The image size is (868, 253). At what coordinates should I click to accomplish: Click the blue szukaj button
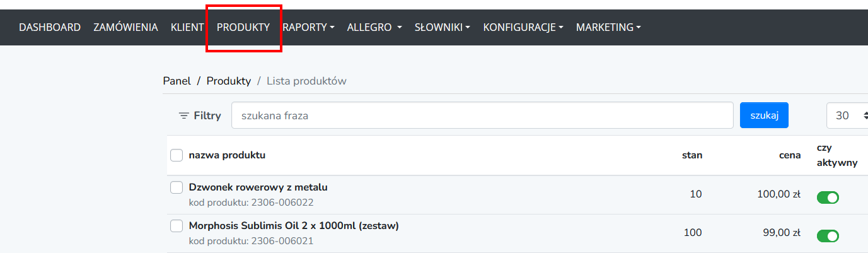pos(764,115)
